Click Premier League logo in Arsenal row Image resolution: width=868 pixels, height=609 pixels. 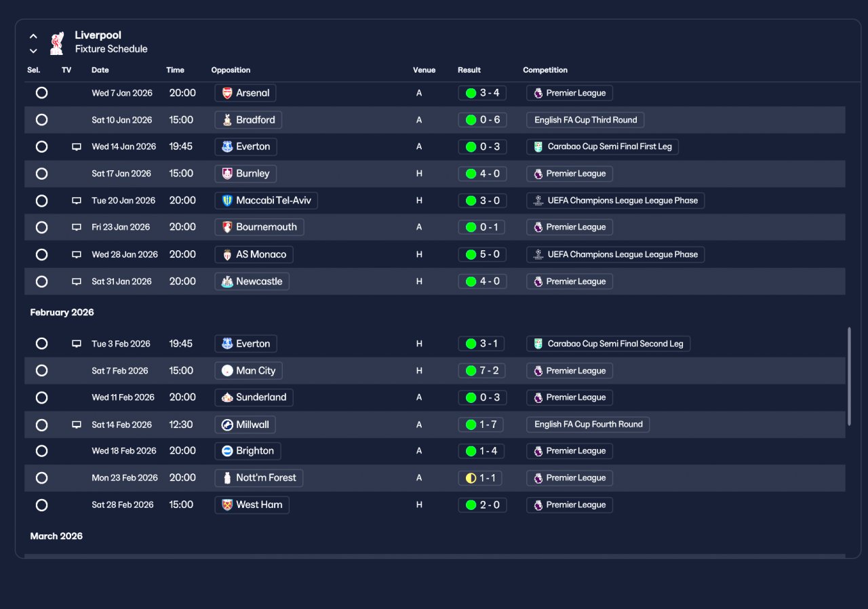(x=538, y=93)
